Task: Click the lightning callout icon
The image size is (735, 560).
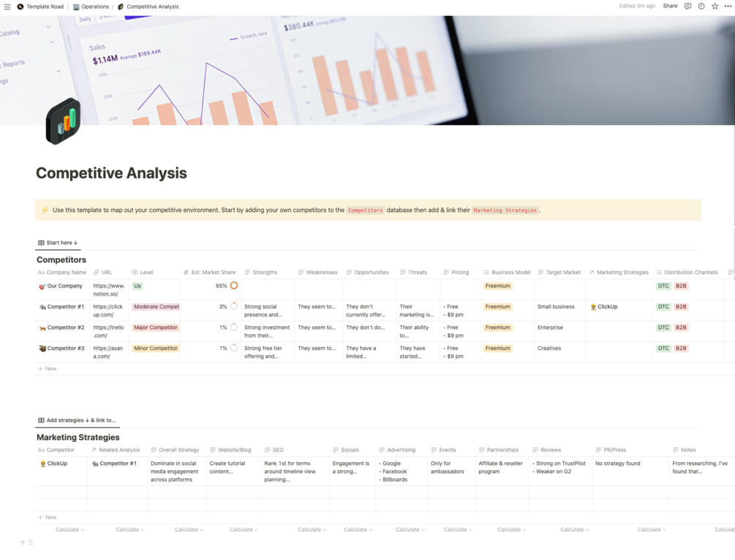Action: point(45,210)
